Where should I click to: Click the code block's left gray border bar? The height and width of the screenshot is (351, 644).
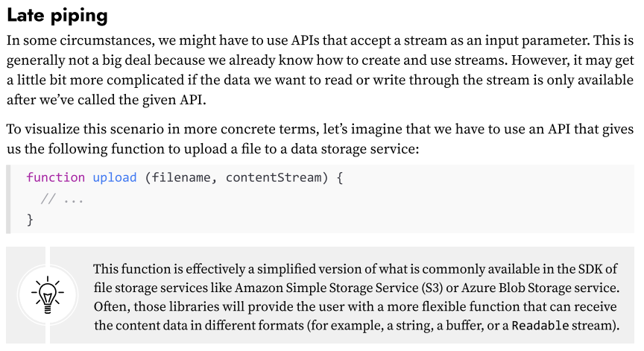click(x=10, y=199)
